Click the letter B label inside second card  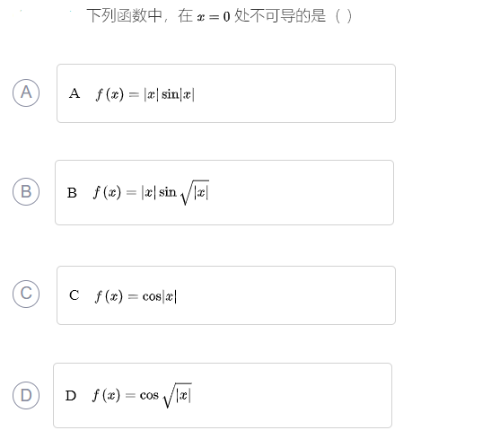tap(72, 193)
